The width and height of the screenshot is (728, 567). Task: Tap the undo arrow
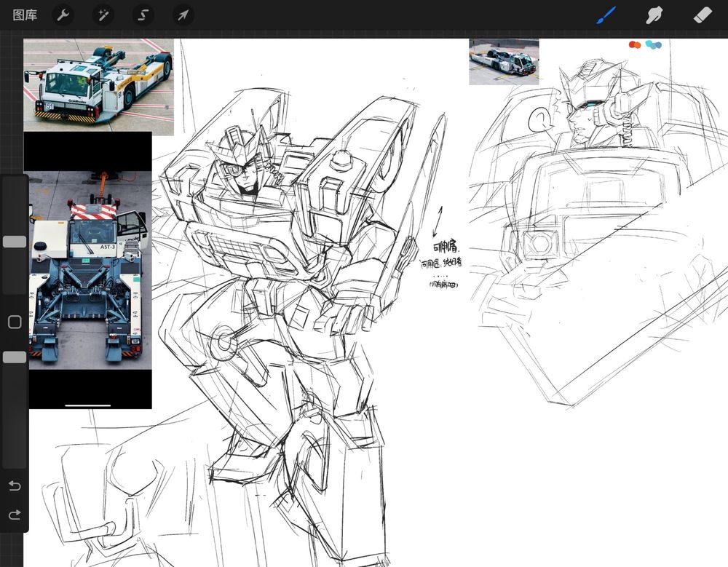[x=15, y=485]
